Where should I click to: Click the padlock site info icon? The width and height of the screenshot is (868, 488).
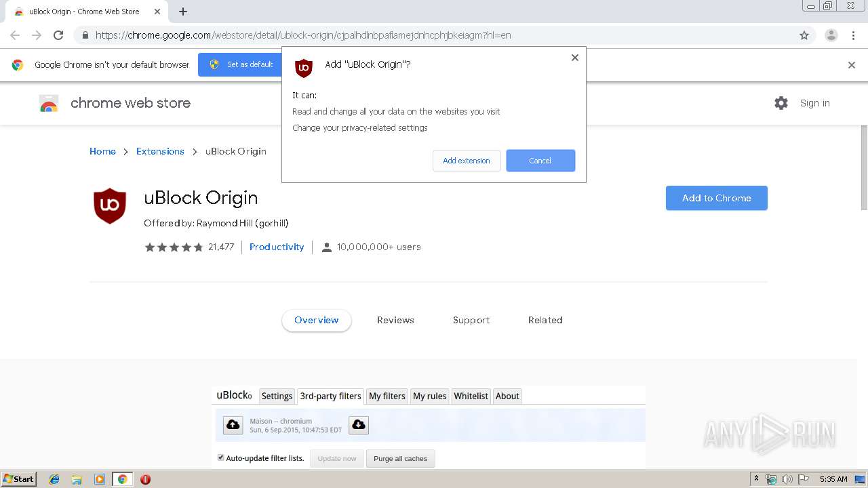tap(84, 35)
